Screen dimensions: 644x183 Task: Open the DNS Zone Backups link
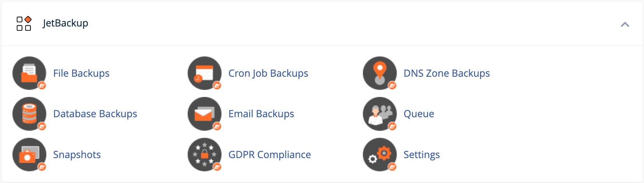click(447, 73)
